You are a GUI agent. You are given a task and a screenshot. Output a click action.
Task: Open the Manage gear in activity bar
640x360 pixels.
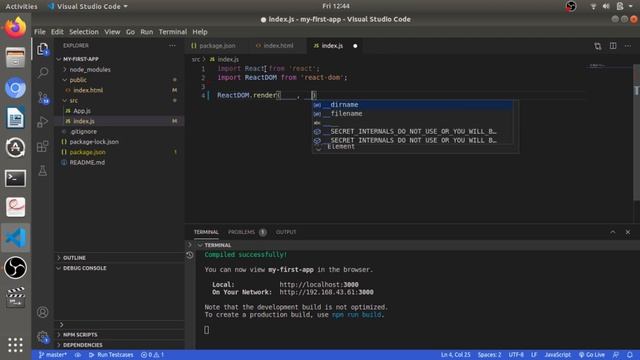[x=42, y=337]
